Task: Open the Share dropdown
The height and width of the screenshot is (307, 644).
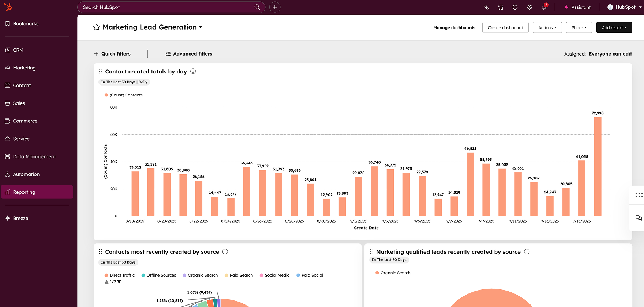Action: pos(579,27)
